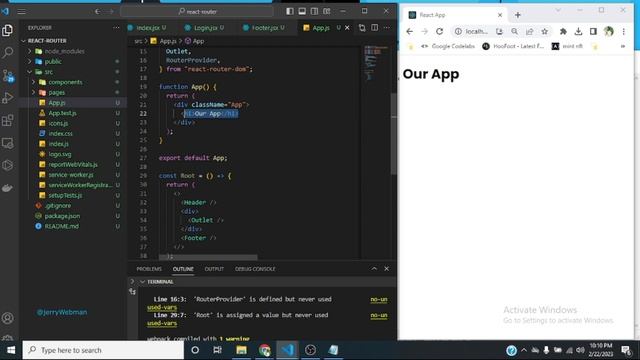
Task: Open File Explorer from taskbar
Action: click(241, 350)
